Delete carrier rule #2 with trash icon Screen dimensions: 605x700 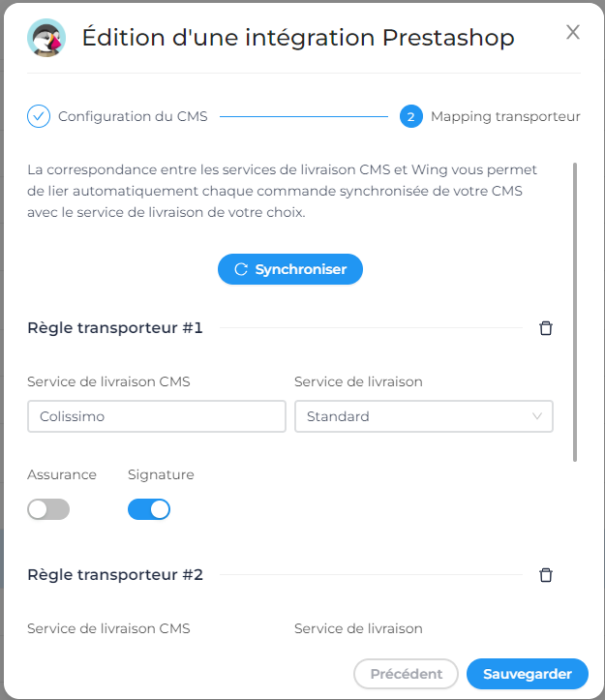click(x=545, y=575)
